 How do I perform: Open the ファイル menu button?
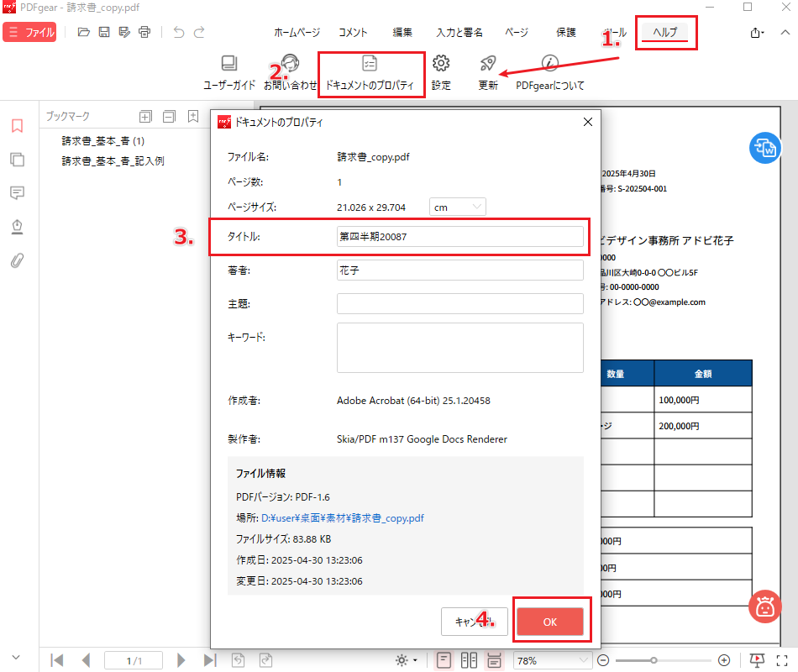coord(29,33)
